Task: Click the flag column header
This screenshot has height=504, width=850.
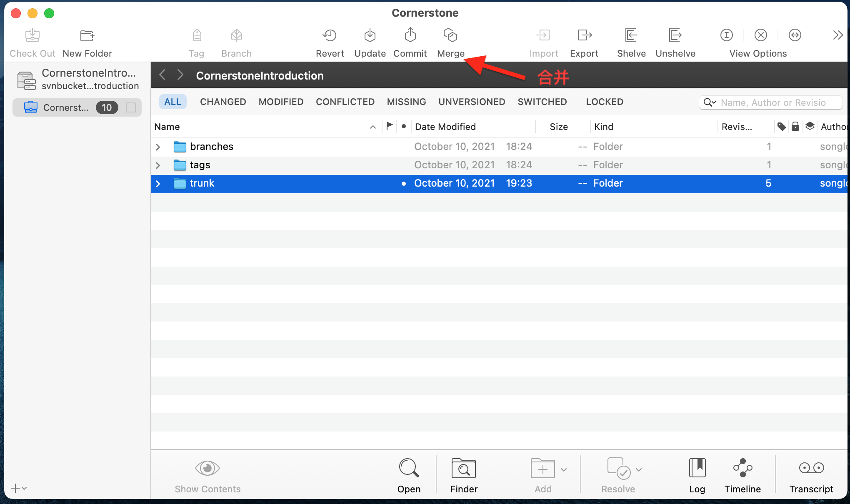Action: [390, 126]
